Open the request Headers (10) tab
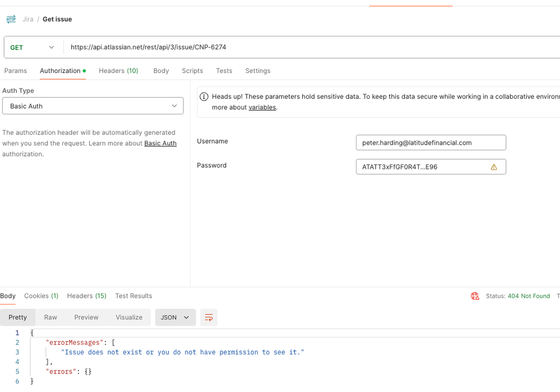 118,71
